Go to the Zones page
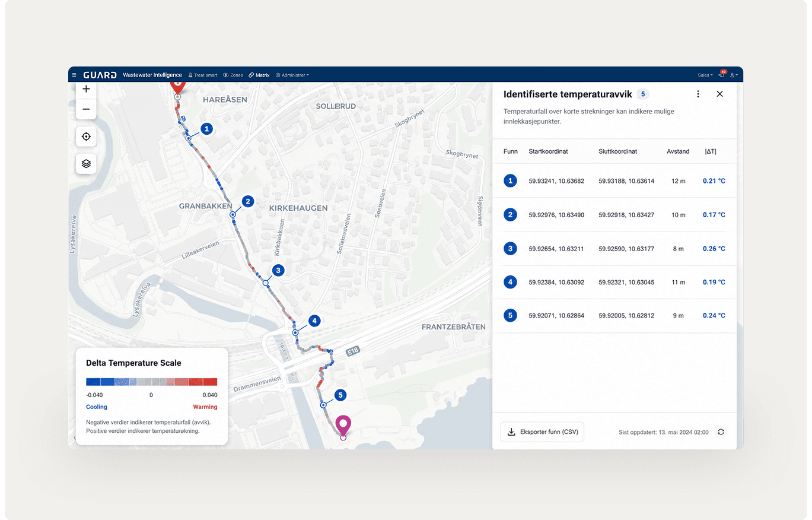This screenshot has height=520, width=812. pos(233,75)
